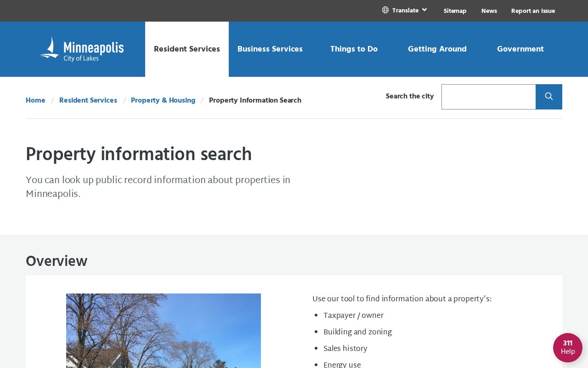Screen dimensions: 588x368
Task: Click Resident Services breadcrumb link
Action: 88,100
